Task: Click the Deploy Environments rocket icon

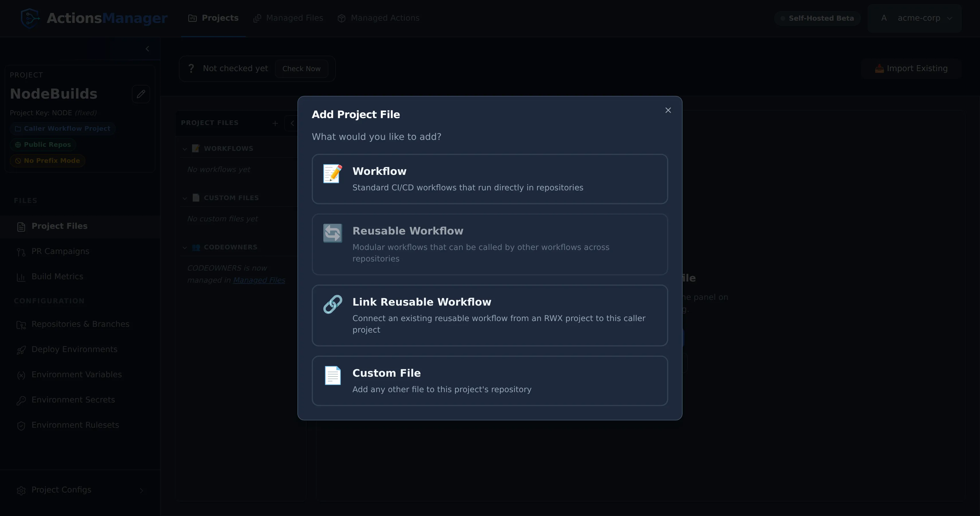Action: click(21, 350)
